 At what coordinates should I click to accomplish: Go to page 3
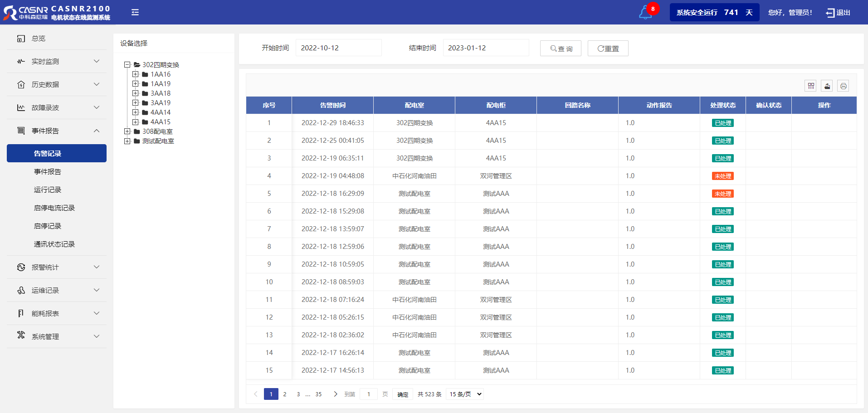pyautogui.click(x=298, y=394)
